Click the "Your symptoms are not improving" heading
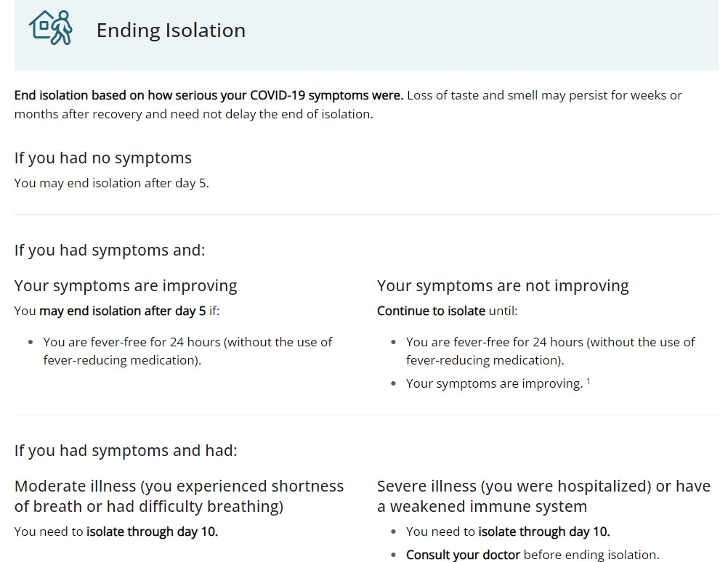The image size is (728, 562). (x=503, y=285)
